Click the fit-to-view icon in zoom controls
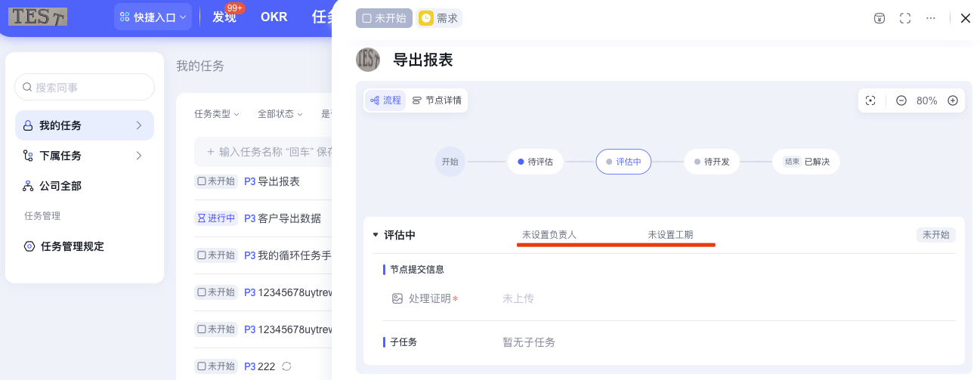This screenshot has width=980, height=380. coord(870,100)
